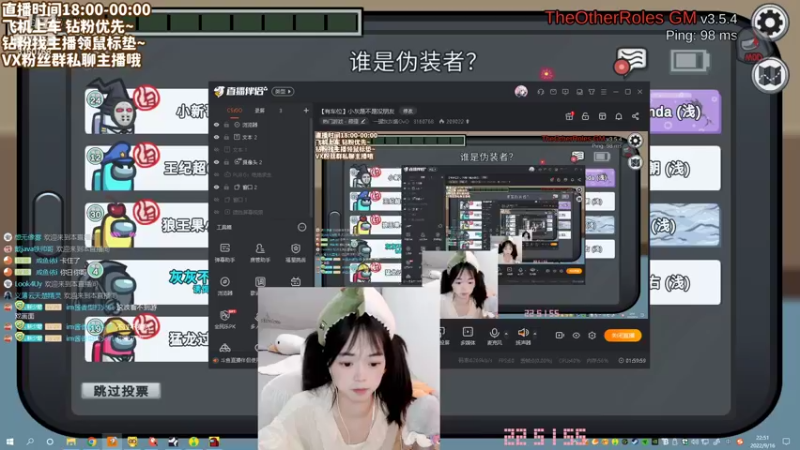Edit the stream category tag pencil
The width and height of the screenshot is (800, 450).
[363, 121]
